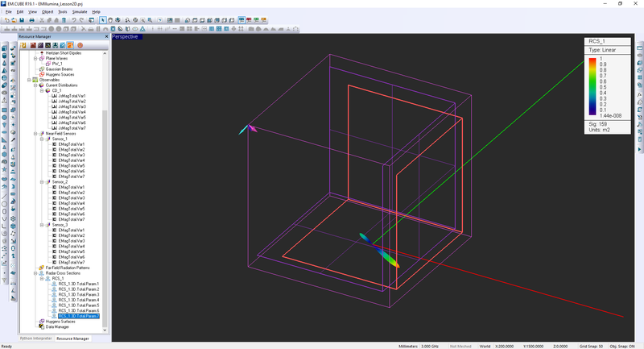The width and height of the screenshot is (644, 349).
Task: Click the RCS_1 legend color bar
Action: [592, 85]
